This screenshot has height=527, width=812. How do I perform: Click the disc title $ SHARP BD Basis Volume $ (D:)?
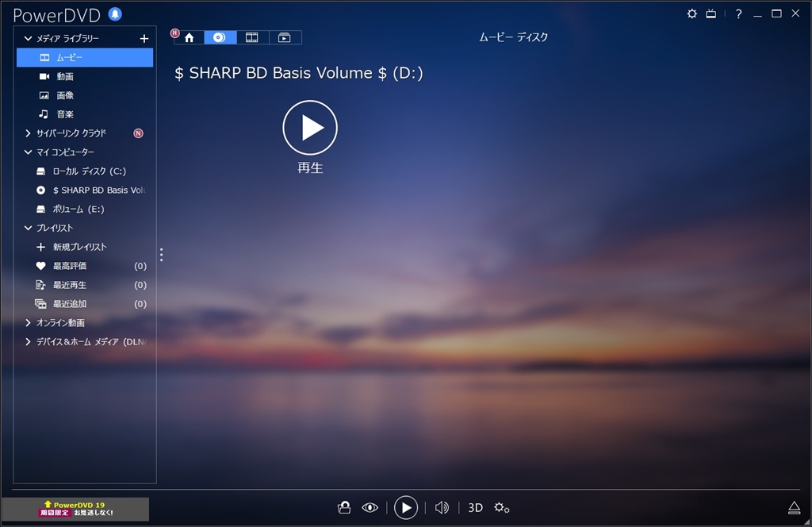[x=299, y=73]
